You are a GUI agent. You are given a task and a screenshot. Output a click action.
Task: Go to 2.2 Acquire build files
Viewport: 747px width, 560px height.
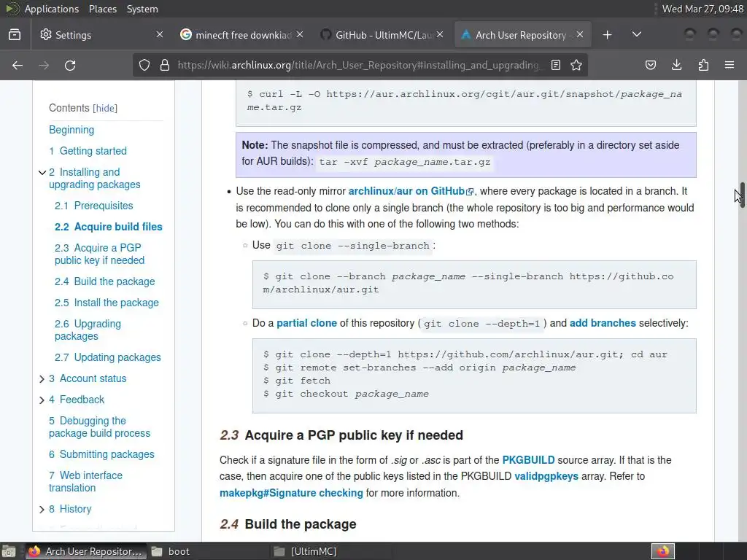(x=108, y=227)
